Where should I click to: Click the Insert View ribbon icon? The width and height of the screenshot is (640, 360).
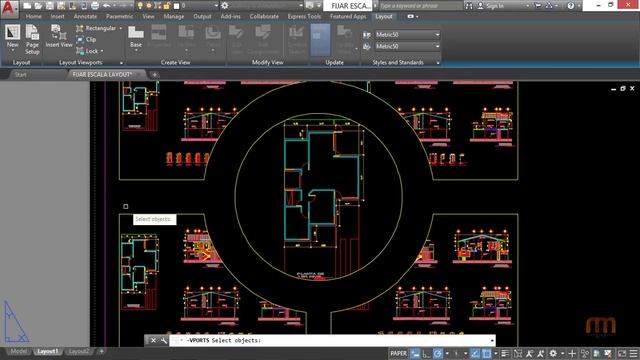pos(59,36)
